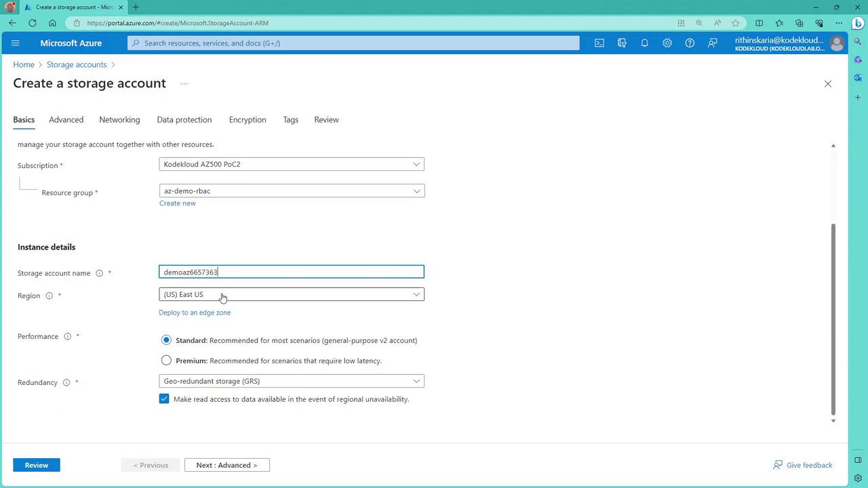Click the Storage account name input field

pos(292,272)
